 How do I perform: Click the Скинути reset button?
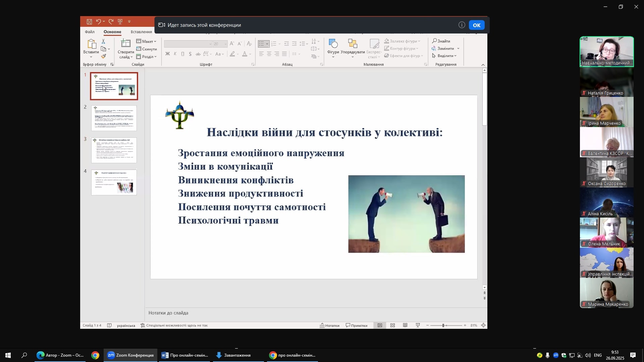point(146,49)
